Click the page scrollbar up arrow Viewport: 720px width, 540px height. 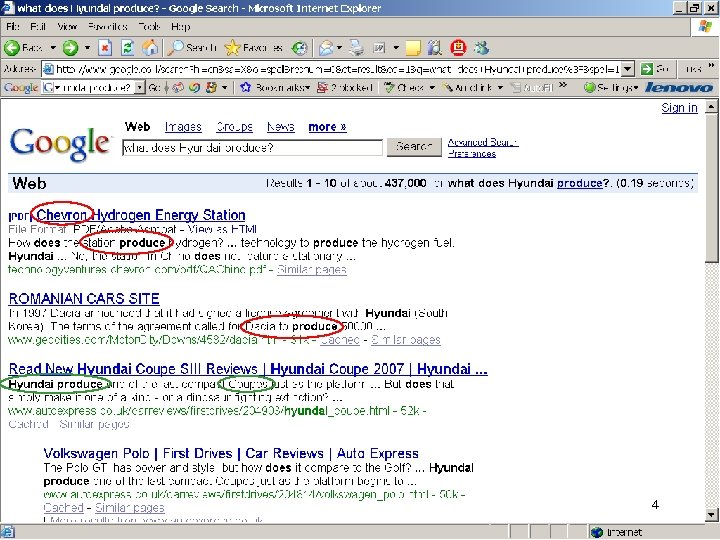[x=711, y=107]
